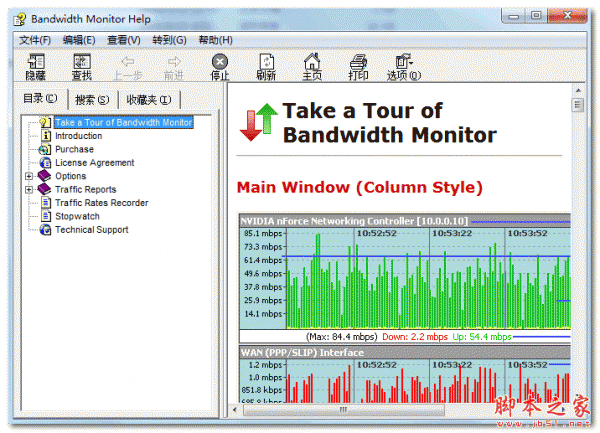Screen dimensions: 600x433
Task: Open the Traffic Rates Recorder topic
Action: [x=101, y=203]
